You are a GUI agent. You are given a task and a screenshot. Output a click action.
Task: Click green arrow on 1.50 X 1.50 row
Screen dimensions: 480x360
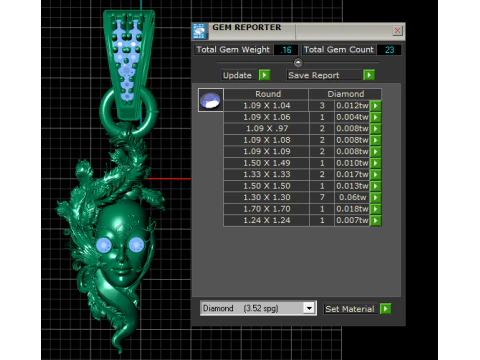pyautogui.click(x=376, y=186)
